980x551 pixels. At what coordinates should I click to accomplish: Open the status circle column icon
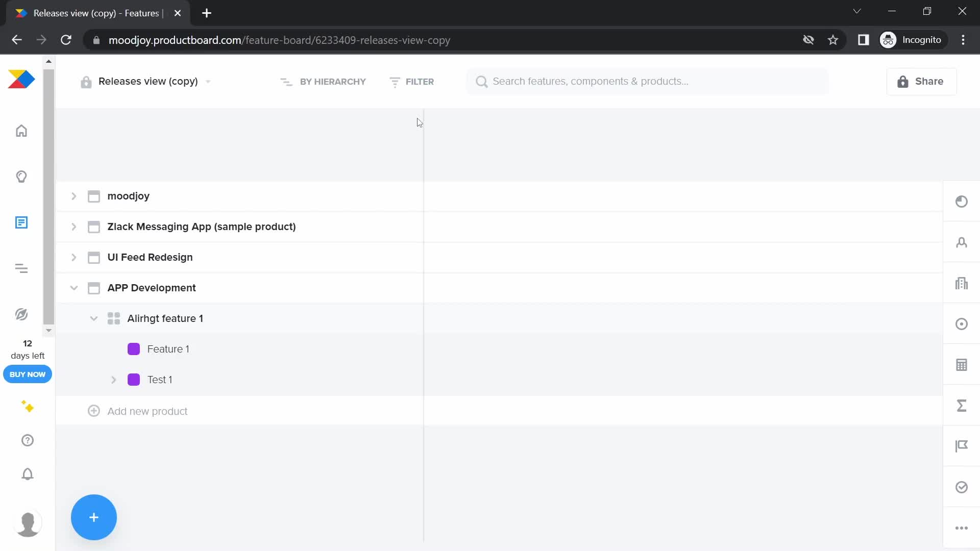coord(962,202)
